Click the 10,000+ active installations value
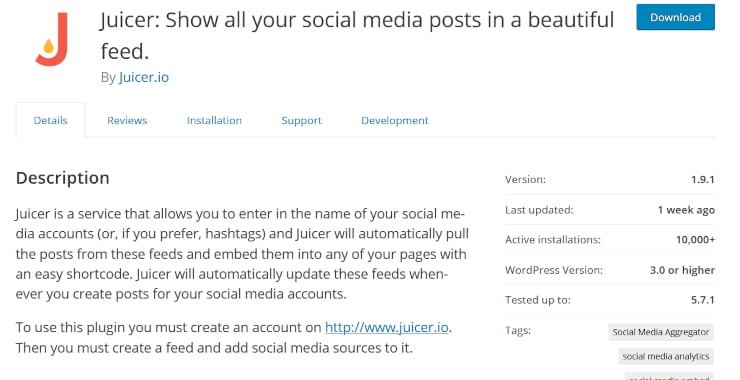The width and height of the screenshot is (740, 380). tap(695, 240)
